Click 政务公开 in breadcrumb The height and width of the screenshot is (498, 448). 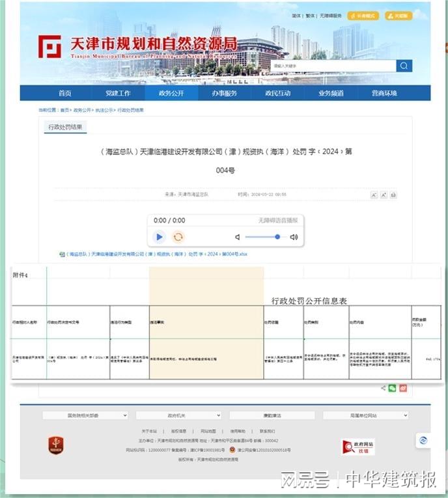82,110
